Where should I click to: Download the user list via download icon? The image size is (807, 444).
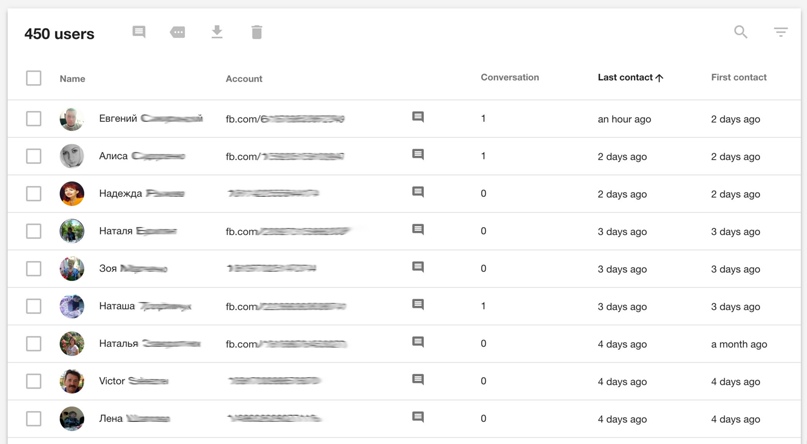pyautogui.click(x=217, y=32)
